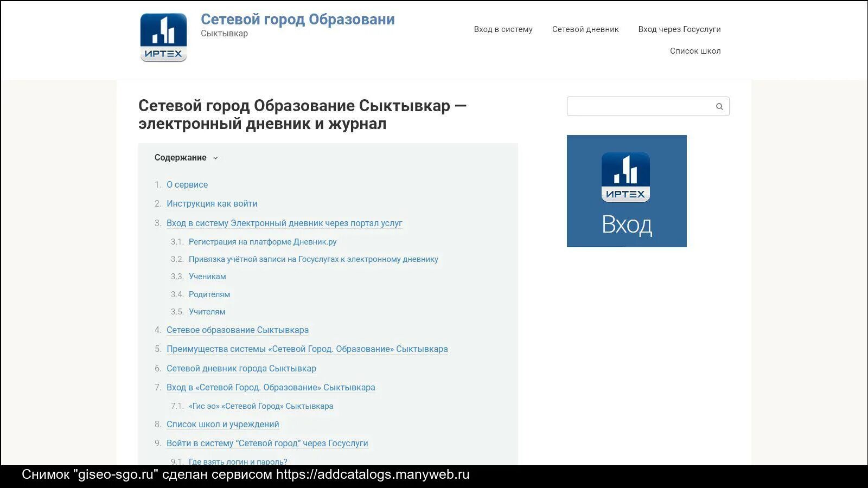Go to the О сервисе section

tap(187, 184)
